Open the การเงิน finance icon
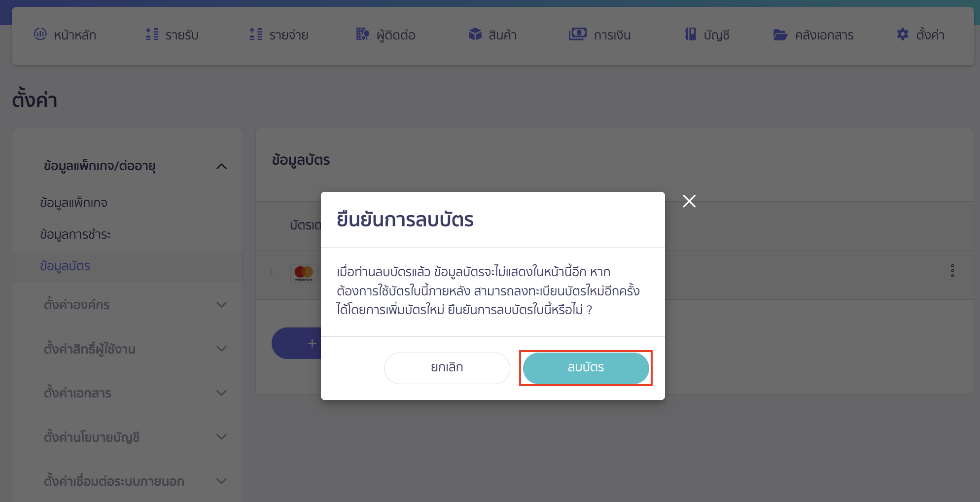Viewport: 980px width, 502px height. click(x=577, y=35)
